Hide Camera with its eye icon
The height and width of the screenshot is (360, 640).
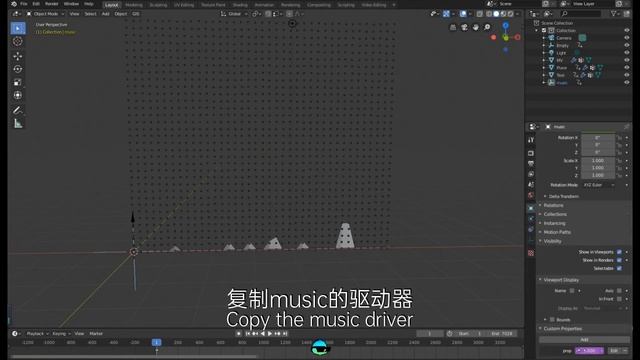coord(627,38)
